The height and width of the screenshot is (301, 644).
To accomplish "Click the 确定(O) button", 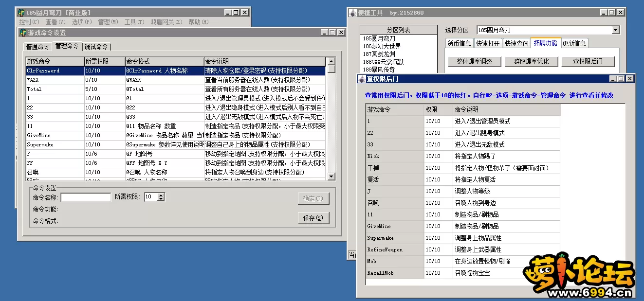I will click(x=313, y=198).
